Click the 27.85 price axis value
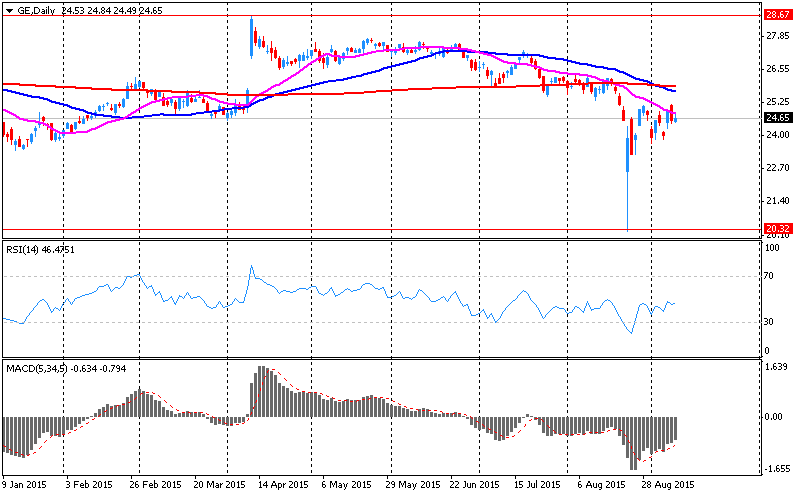The height and width of the screenshot is (493, 801). click(778, 36)
